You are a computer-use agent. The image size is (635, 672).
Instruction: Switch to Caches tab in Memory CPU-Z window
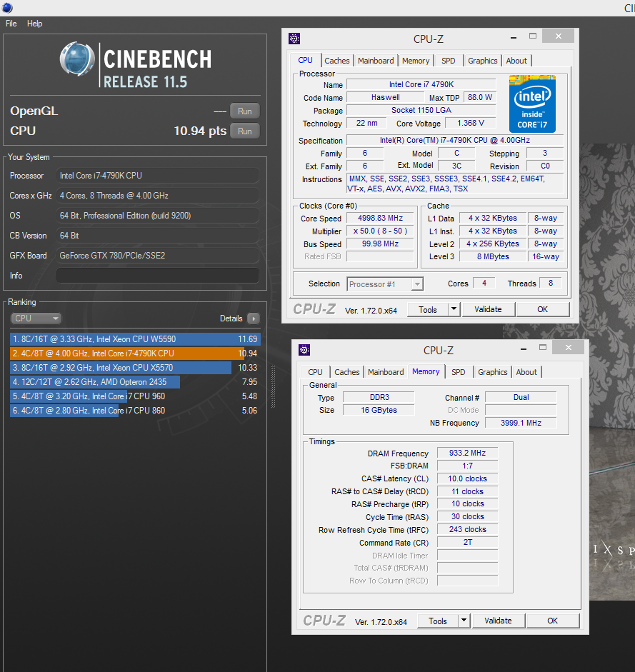(347, 373)
